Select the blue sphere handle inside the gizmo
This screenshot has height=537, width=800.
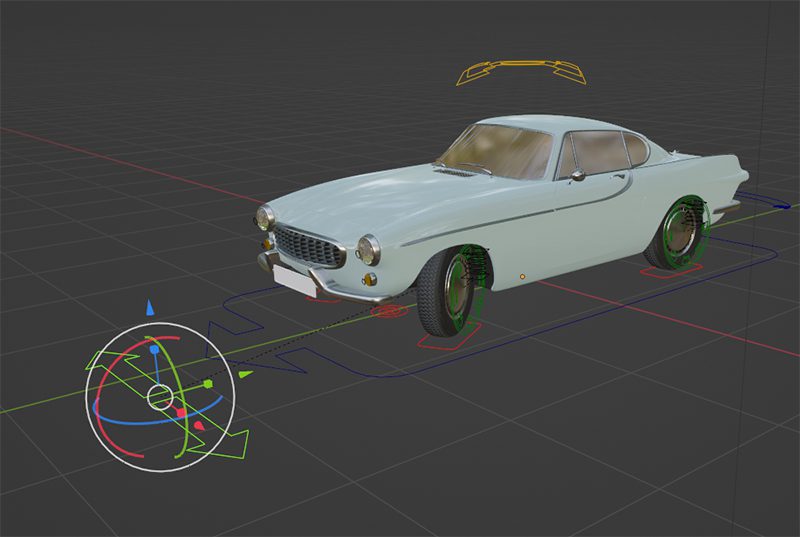pos(153,352)
